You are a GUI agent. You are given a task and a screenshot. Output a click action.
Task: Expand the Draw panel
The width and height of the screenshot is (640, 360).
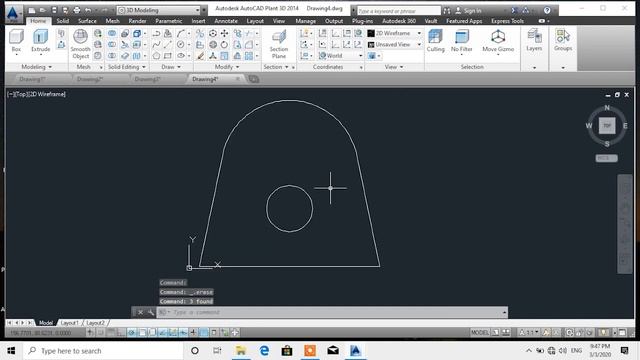[171, 67]
